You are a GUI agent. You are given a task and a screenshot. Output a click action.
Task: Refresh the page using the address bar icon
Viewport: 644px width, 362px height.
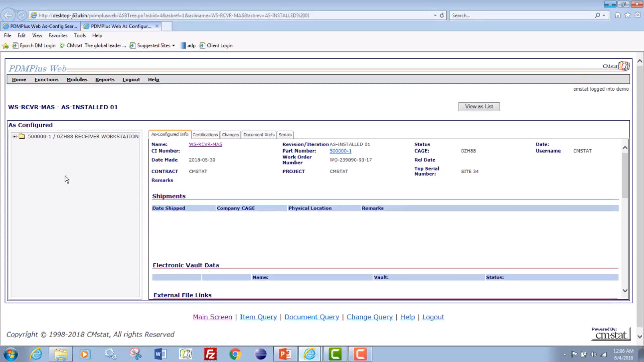coord(442,15)
